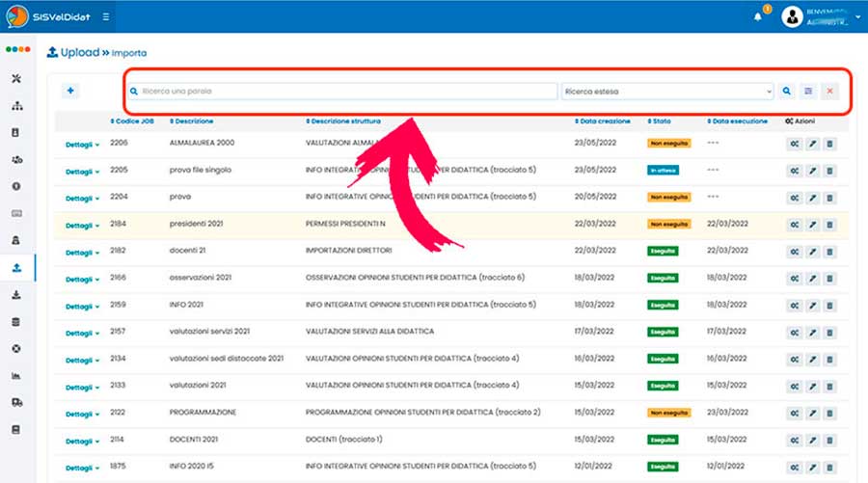Open the 'Ricerca estesa' dropdown

(x=666, y=92)
